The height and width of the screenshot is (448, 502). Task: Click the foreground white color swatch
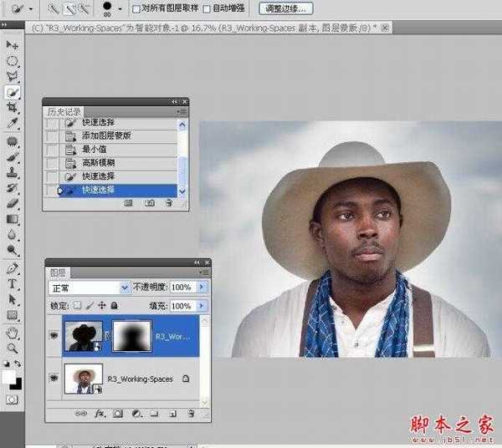click(9, 379)
